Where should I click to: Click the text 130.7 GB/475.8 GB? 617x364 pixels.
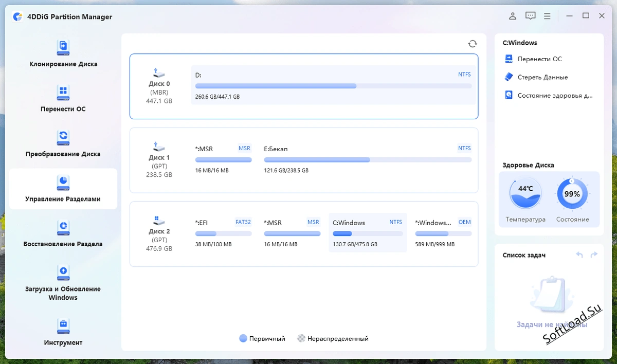coord(355,244)
